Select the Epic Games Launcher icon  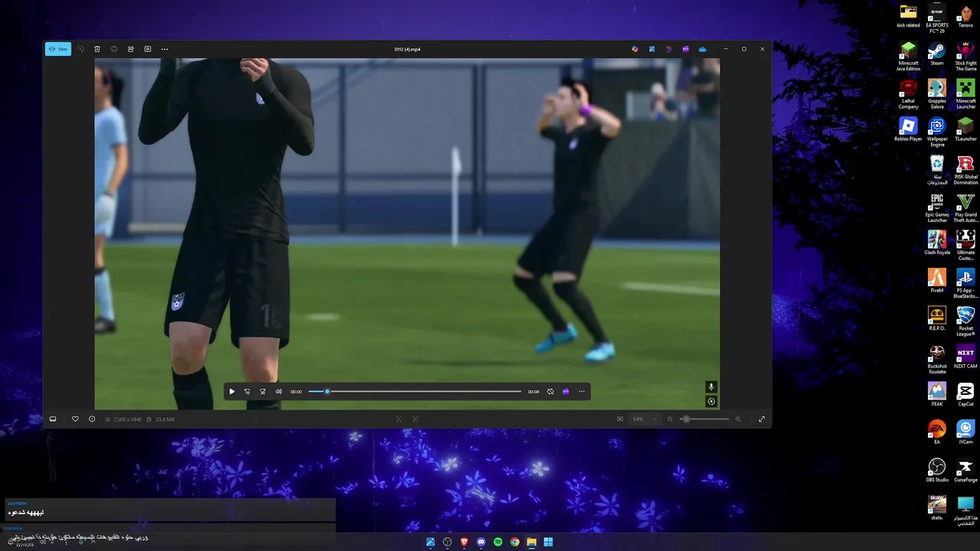tap(937, 208)
